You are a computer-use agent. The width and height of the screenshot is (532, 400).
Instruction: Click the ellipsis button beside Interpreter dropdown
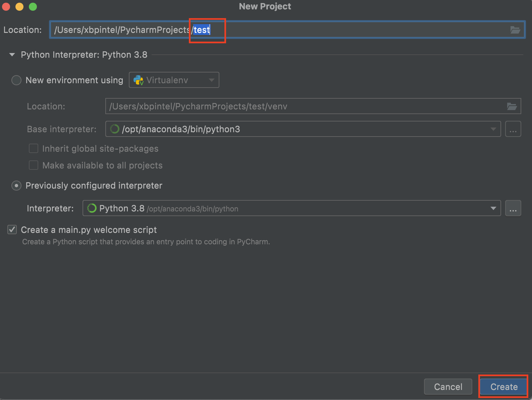coord(513,208)
